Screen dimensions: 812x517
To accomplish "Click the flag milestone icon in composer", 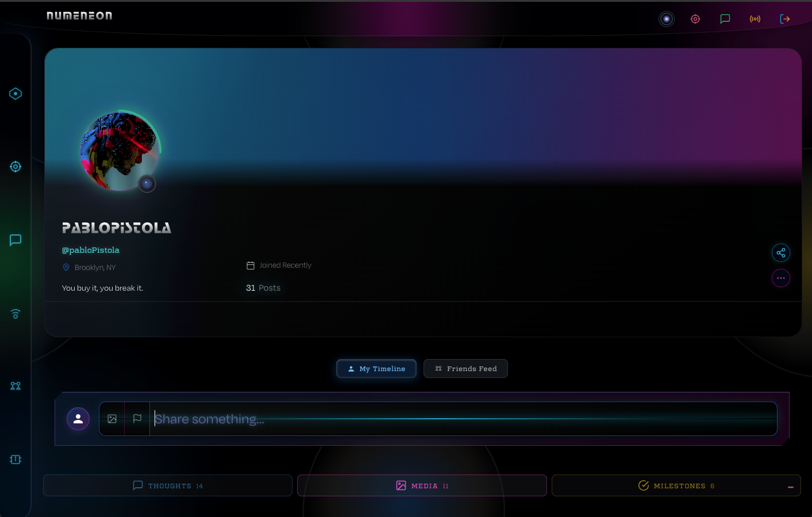I will tap(137, 419).
